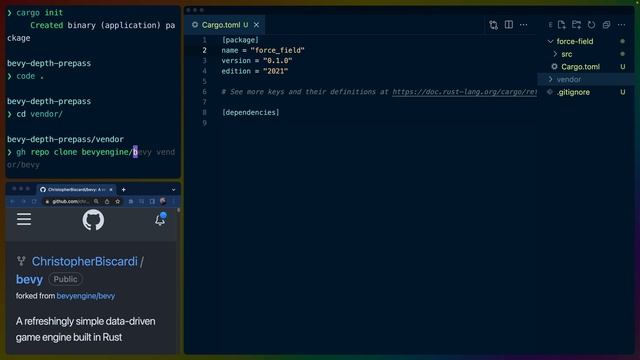Open the browser three-dot menu

click(173, 201)
